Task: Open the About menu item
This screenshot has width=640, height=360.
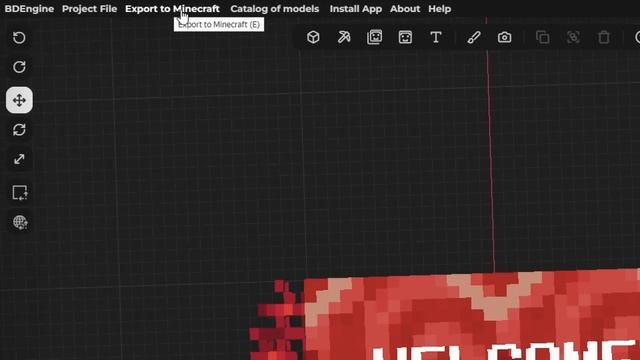Action: (405, 9)
